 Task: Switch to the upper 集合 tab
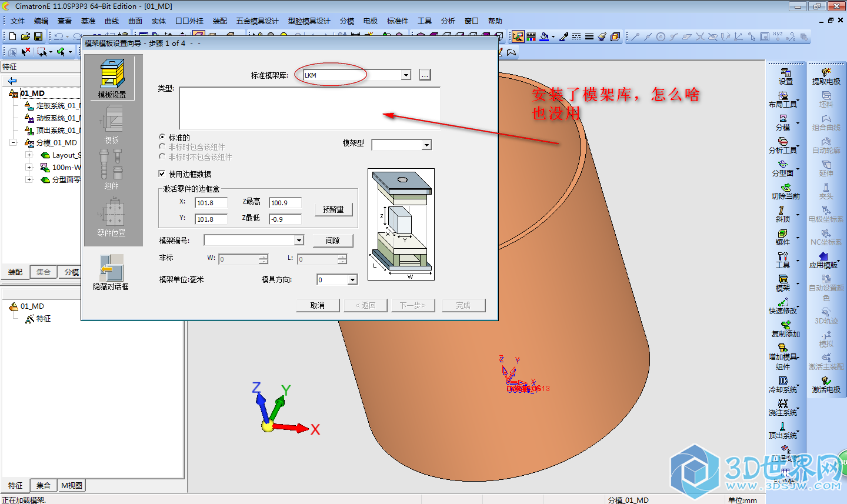pos(44,272)
